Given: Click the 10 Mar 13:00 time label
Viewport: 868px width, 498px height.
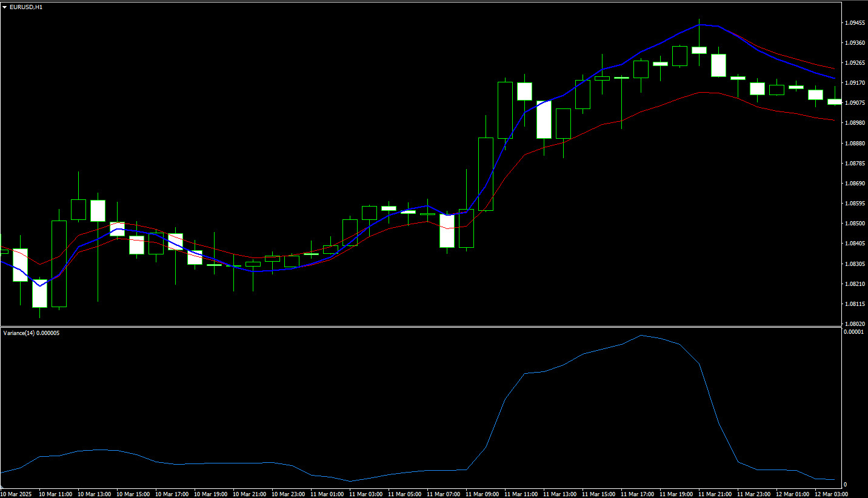Looking at the screenshot, I should pos(95,494).
